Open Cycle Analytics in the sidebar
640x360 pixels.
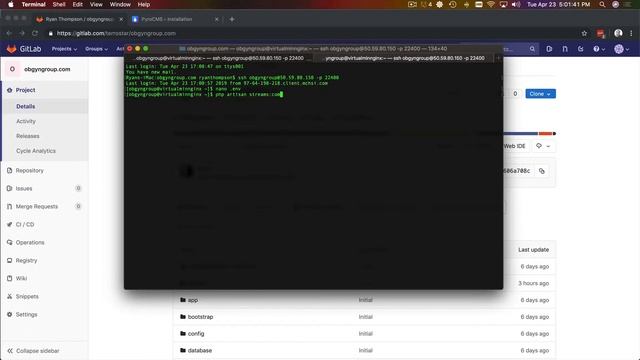[36, 151]
